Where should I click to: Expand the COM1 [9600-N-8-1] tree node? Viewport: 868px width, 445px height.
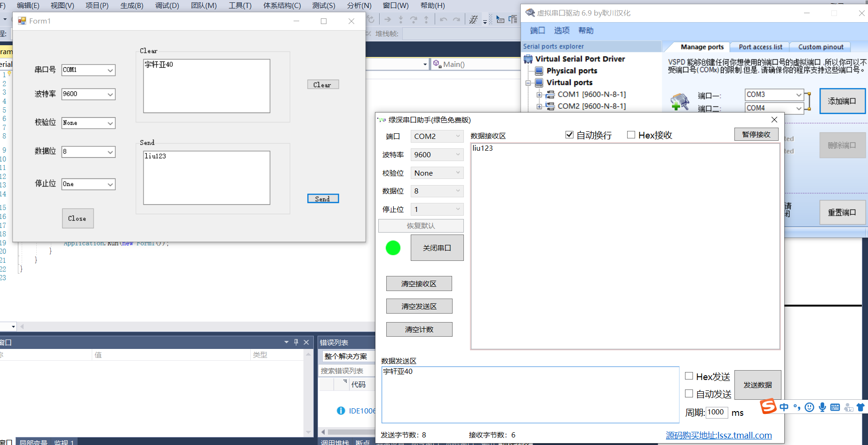pos(540,94)
